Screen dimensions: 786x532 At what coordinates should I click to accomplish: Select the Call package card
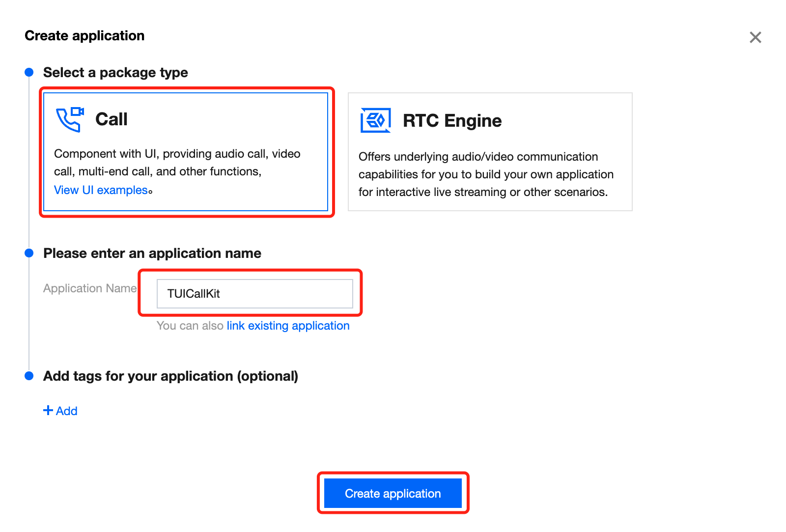point(186,152)
